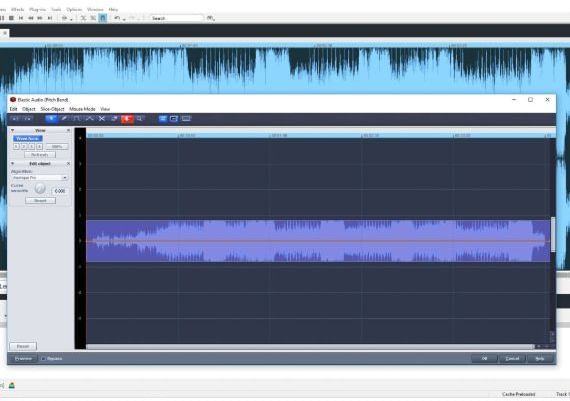570x401 pixels.
Task: Click the vertical scrollbar thumb in Elastic Audio
Action: coord(553,234)
